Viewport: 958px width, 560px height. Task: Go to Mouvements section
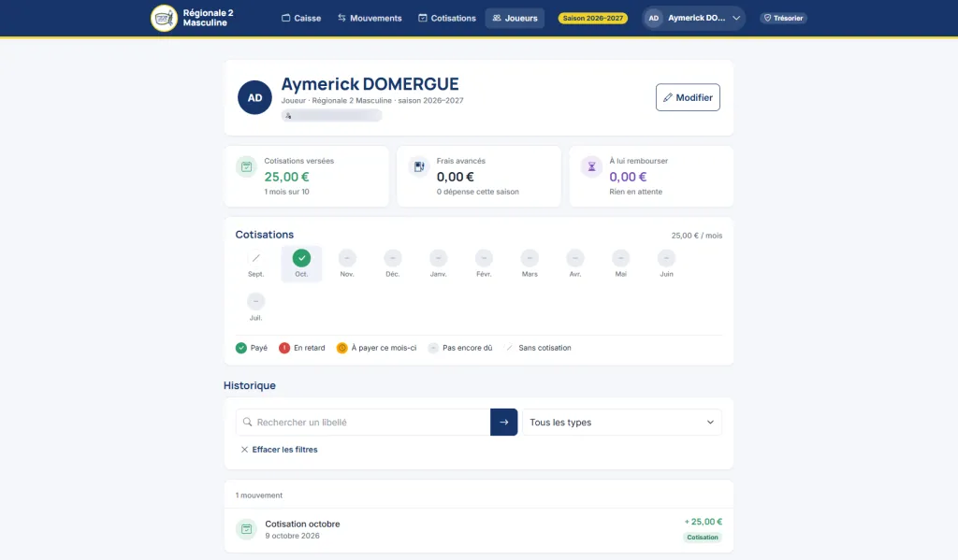pyautogui.click(x=370, y=19)
